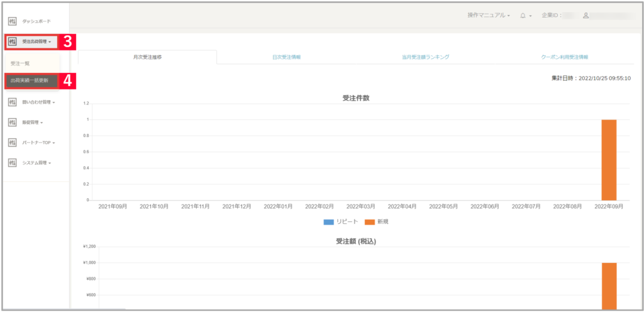The height and width of the screenshot is (312, 644).
Task: Click the orange 2022年09月 bar in 受注件数 chart
Action: coord(609,160)
